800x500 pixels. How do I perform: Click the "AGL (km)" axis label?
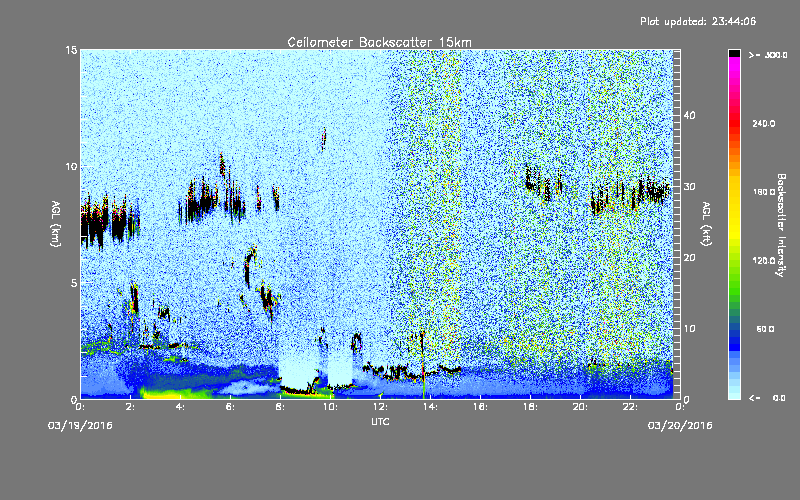click(x=55, y=224)
